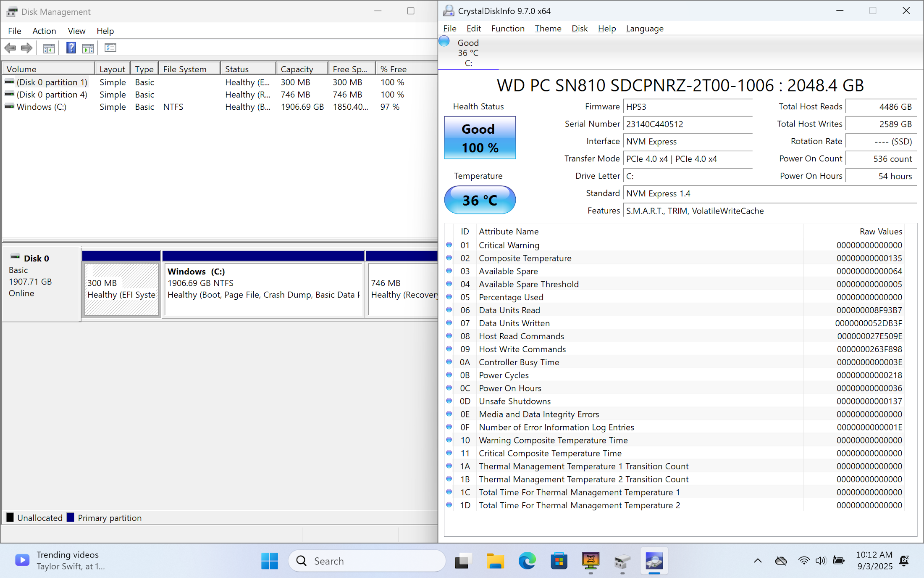Click the Primary partition legend color swatch

[71, 517]
